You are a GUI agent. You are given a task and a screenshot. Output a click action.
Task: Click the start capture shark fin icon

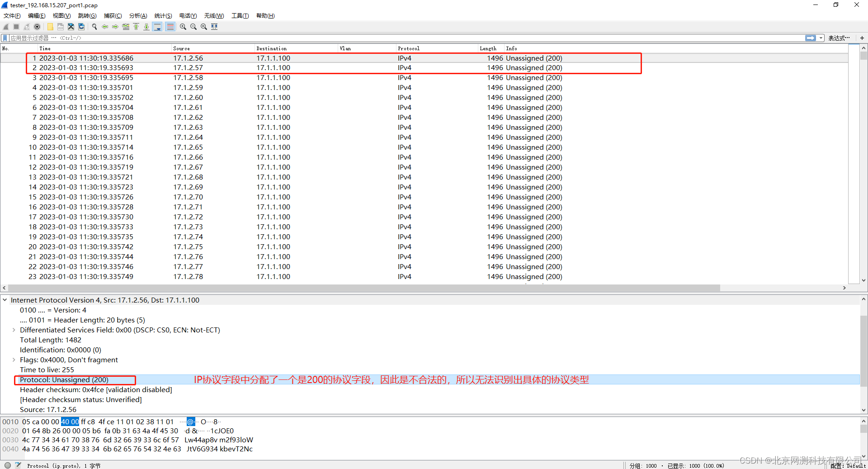click(x=6, y=27)
